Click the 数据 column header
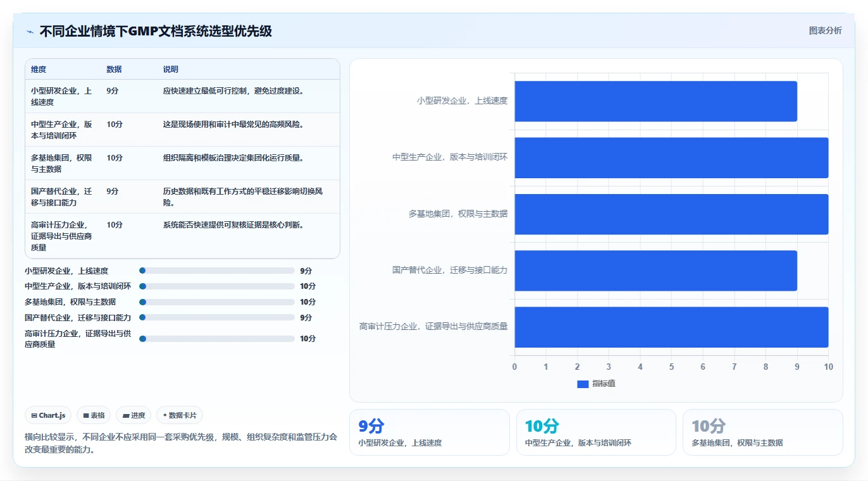Viewport: 868px width, 481px height. [x=114, y=70]
